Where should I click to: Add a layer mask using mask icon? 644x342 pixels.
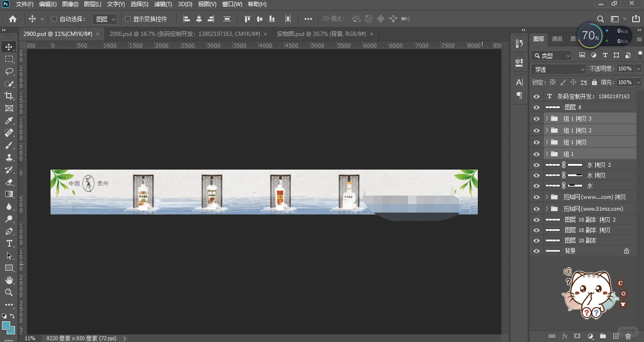click(x=577, y=336)
